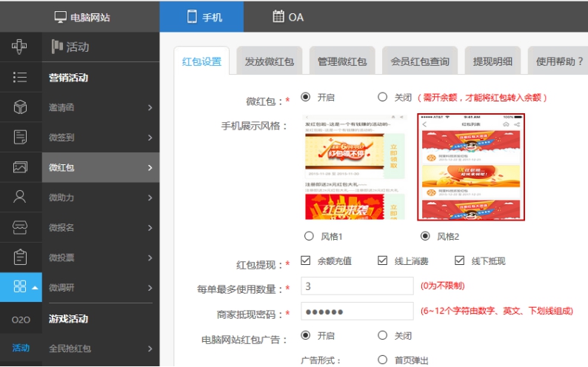Expand the 微投票 menu item
The image size is (588, 367).
click(x=100, y=257)
